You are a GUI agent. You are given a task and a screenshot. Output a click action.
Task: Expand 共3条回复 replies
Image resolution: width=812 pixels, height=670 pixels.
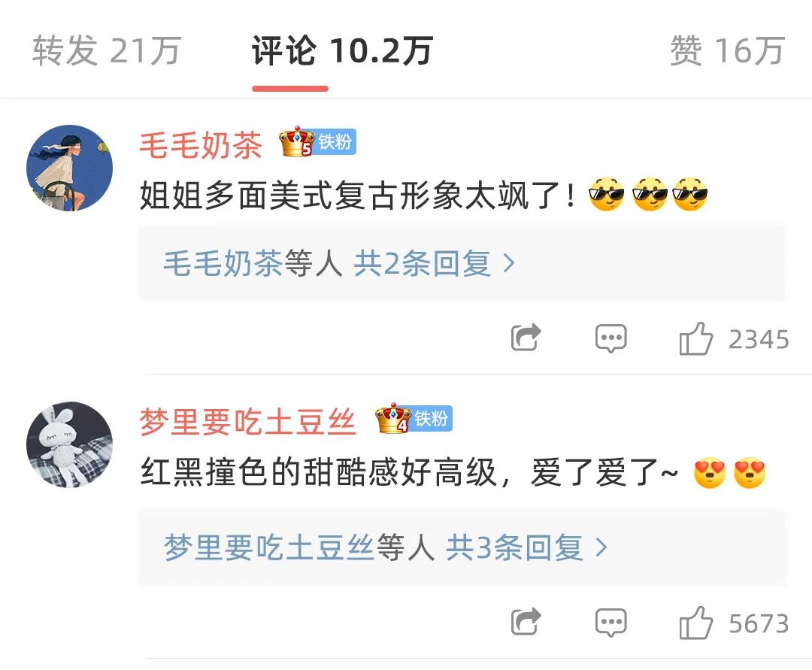click(526, 547)
